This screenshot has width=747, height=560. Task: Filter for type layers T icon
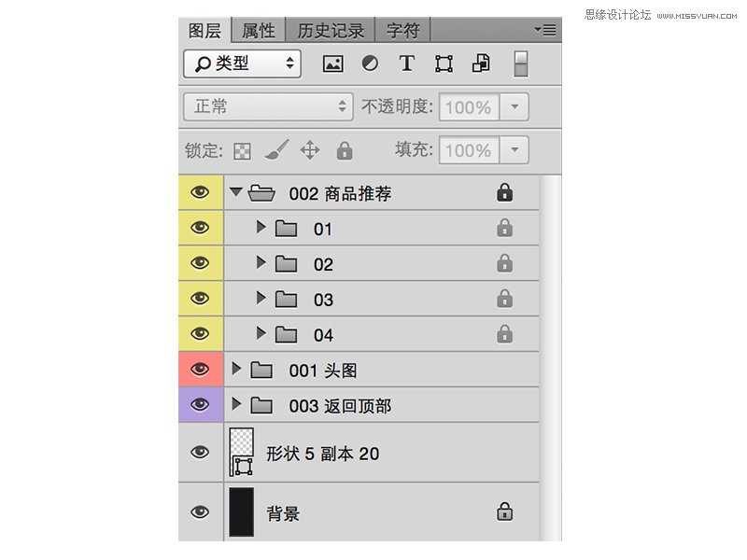(x=406, y=63)
